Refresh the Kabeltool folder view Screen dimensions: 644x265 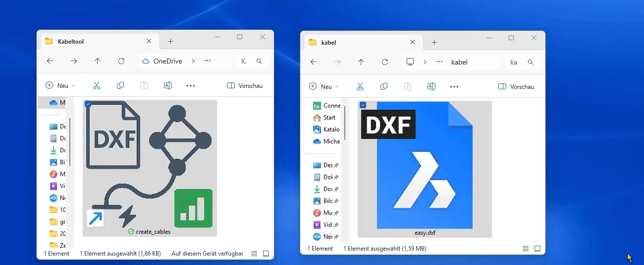(x=121, y=61)
